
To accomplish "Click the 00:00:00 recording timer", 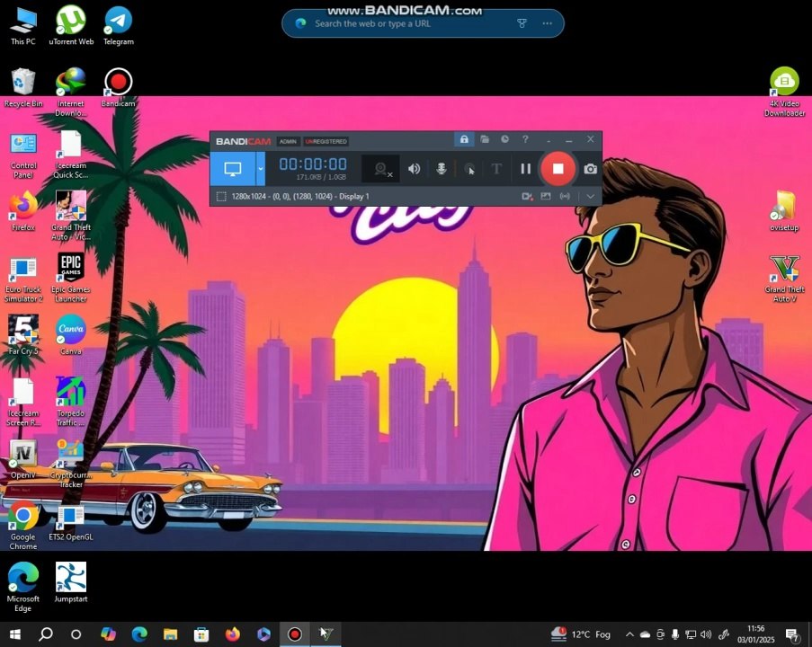I will (313, 164).
